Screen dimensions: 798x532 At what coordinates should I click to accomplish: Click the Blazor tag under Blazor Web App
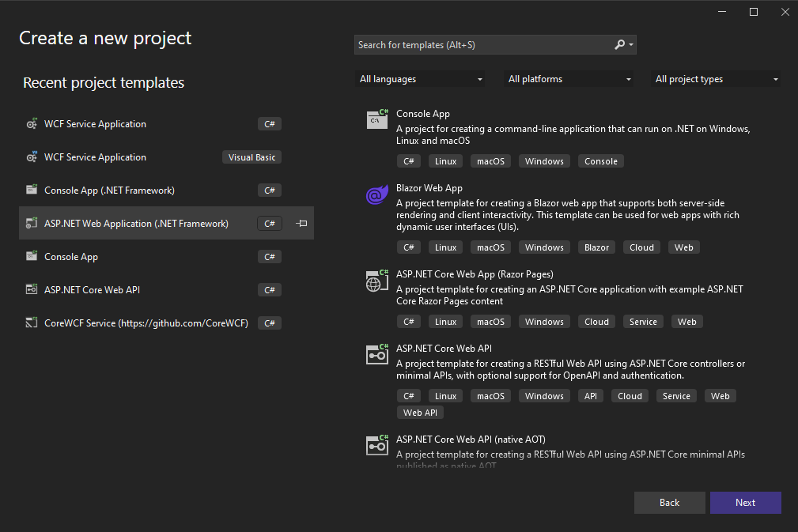point(596,247)
